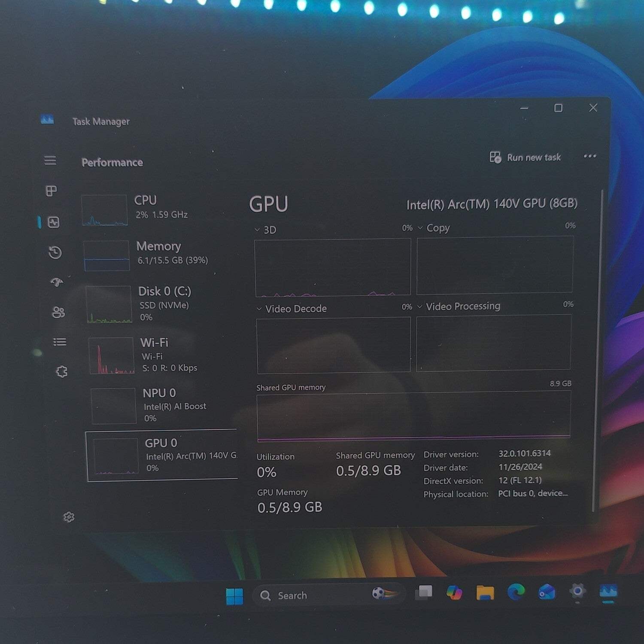Click the Task Manager title bar icon
This screenshot has width=644, height=644.
47,119
